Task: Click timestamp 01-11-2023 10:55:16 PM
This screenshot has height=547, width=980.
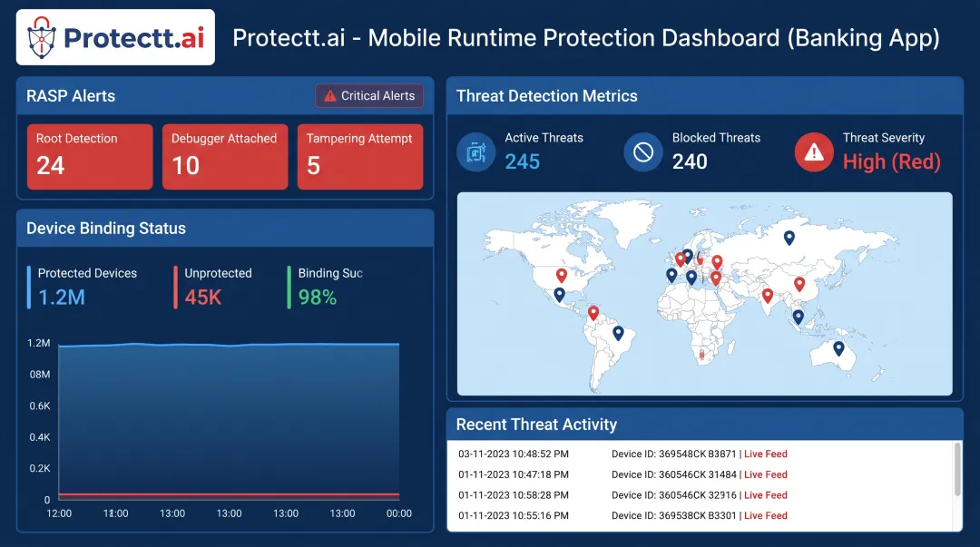Action: [514, 516]
